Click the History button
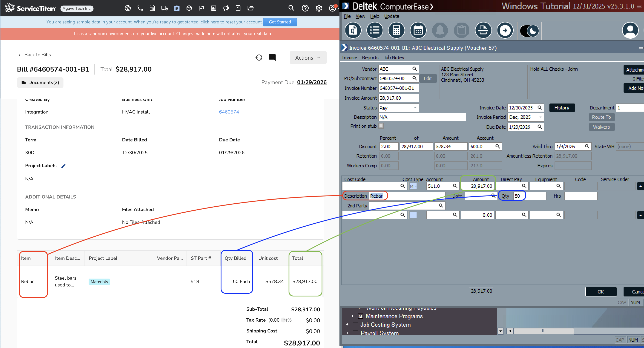 [x=562, y=108]
